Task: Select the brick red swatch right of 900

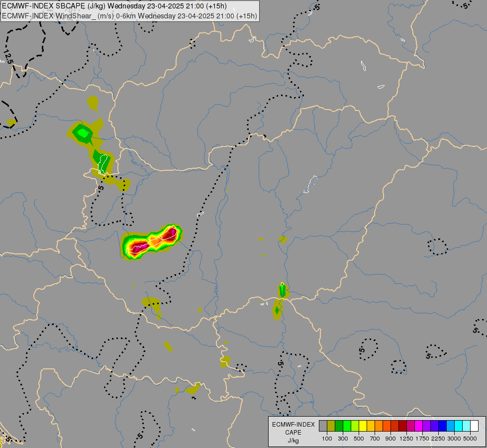Action: [x=394, y=426]
